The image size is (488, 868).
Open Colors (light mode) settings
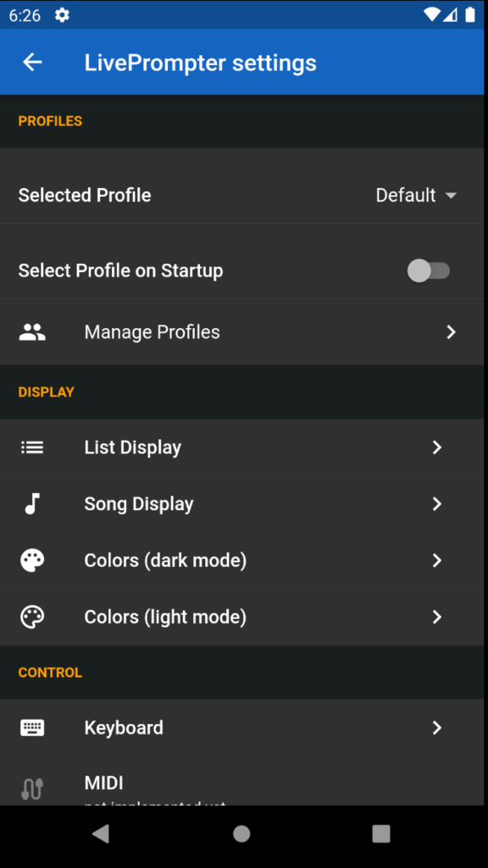pos(241,617)
